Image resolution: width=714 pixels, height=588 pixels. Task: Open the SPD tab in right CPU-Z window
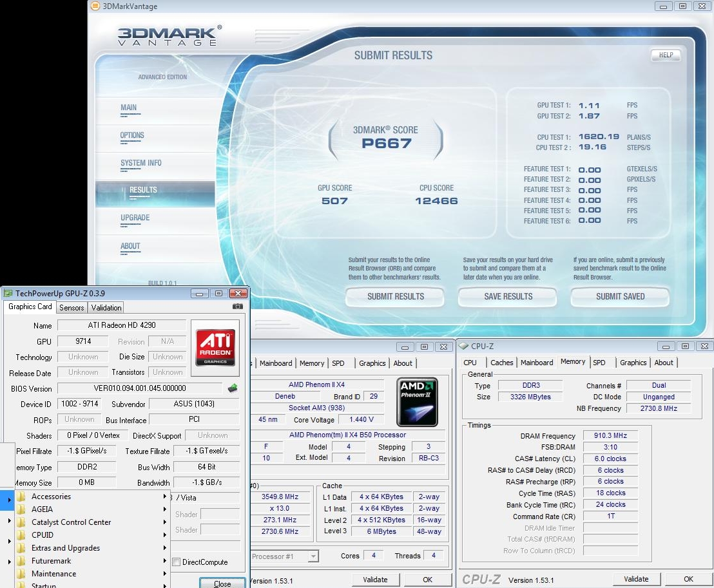pos(599,363)
